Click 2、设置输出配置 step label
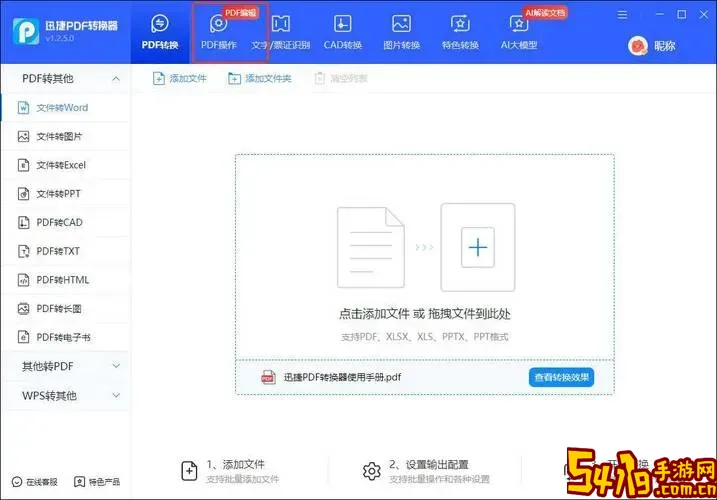Viewport: 717px width, 500px height. pos(428,465)
